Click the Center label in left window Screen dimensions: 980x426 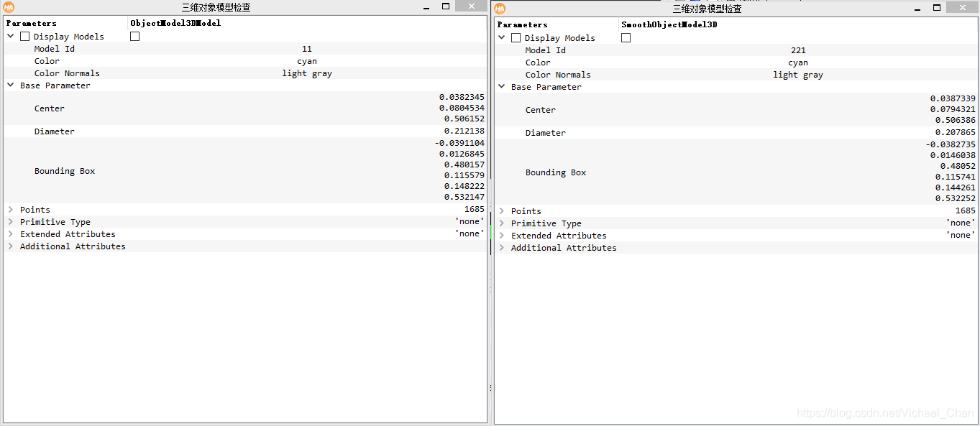[49, 108]
